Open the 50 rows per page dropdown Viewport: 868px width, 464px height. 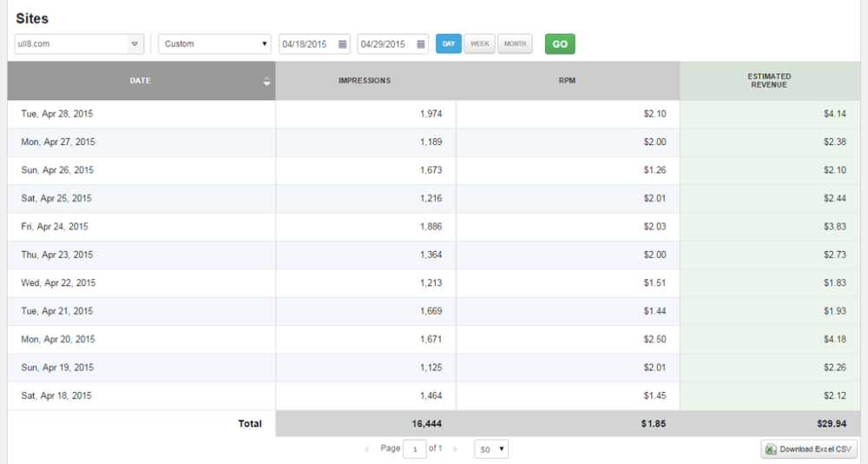[x=491, y=449]
